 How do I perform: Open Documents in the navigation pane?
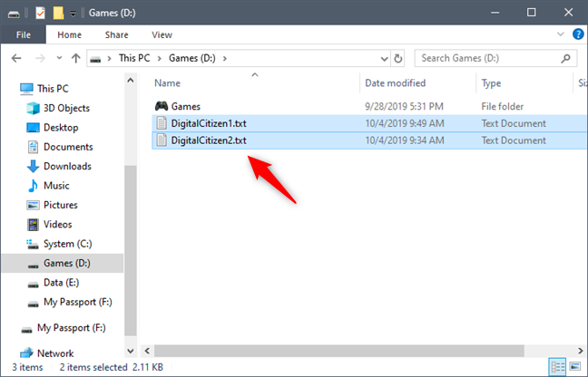click(68, 147)
